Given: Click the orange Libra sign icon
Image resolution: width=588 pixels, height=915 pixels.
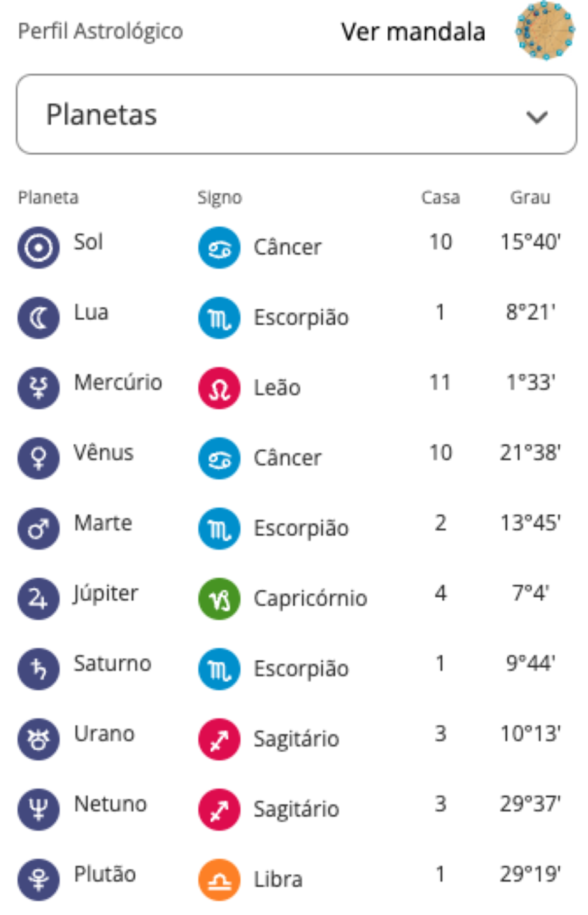Looking at the screenshot, I should tap(219, 879).
